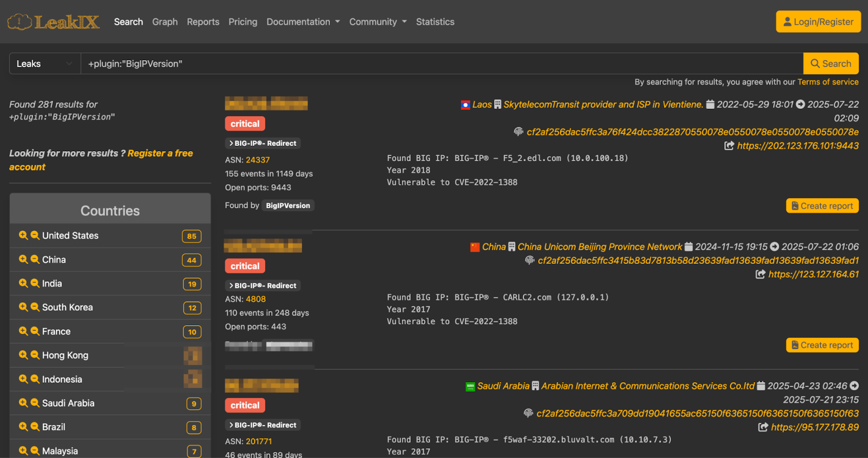Screen dimensions: 868x458
Task: Click the Laos flag icon
Action: 465,105
